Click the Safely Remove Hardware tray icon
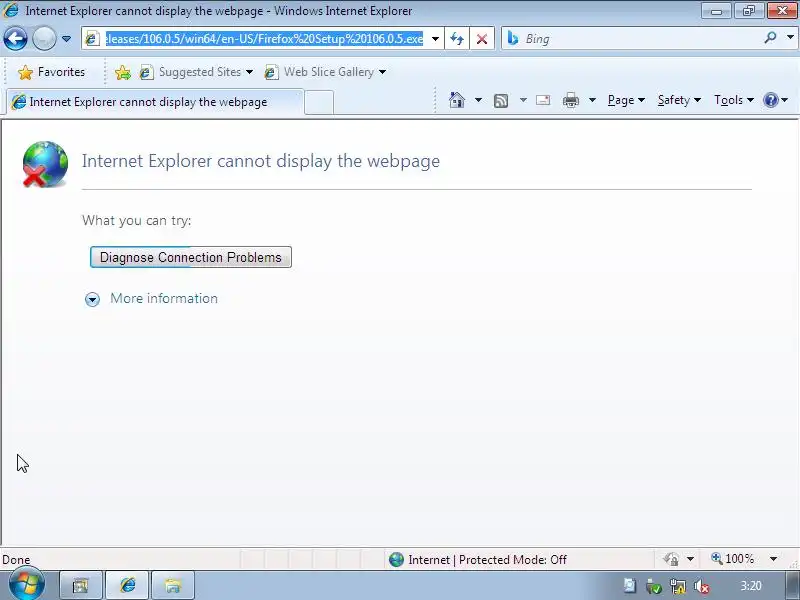This screenshot has height=600, width=800. [653, 586]
